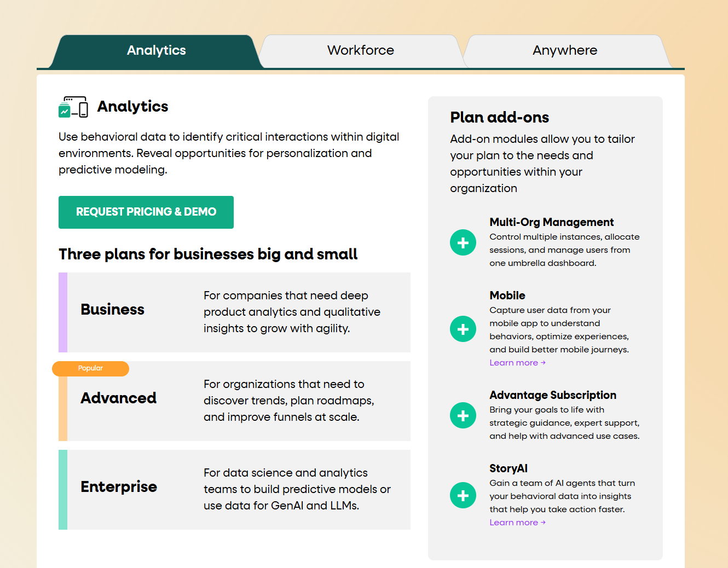
Task: Click the Analytics phone-and-chart icon
Action: click(73, 107)
